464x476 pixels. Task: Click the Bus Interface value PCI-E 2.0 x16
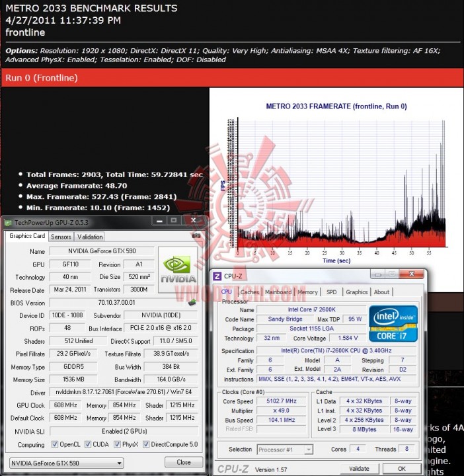161,328
